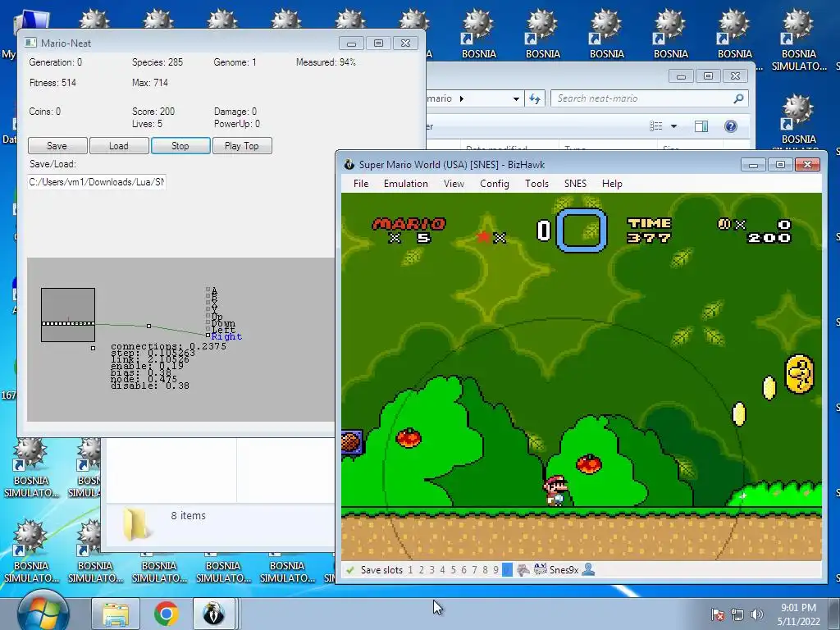Image resolution: width=840 pixels, height=630 pixels.
Task: Open the SNES menu in BizHawk
Action: pos(575,184)
